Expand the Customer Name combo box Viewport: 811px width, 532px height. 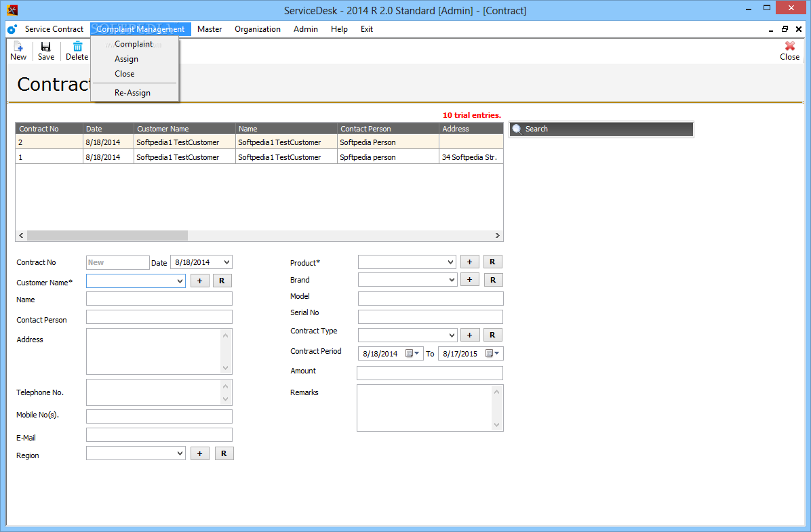(180, 281)
